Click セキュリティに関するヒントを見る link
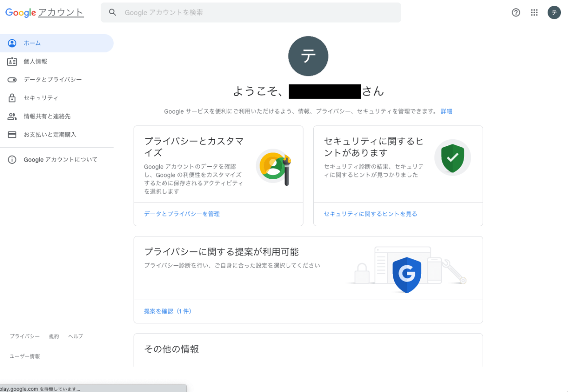The image size is (568, 392). pyautogui.click(x=371, y=214)
